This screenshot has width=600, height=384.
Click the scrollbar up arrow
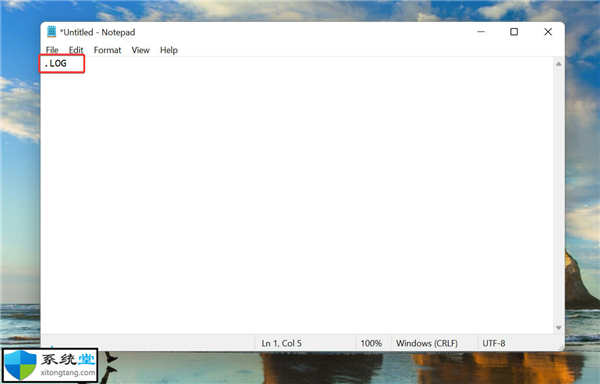(x=559, y=64)
